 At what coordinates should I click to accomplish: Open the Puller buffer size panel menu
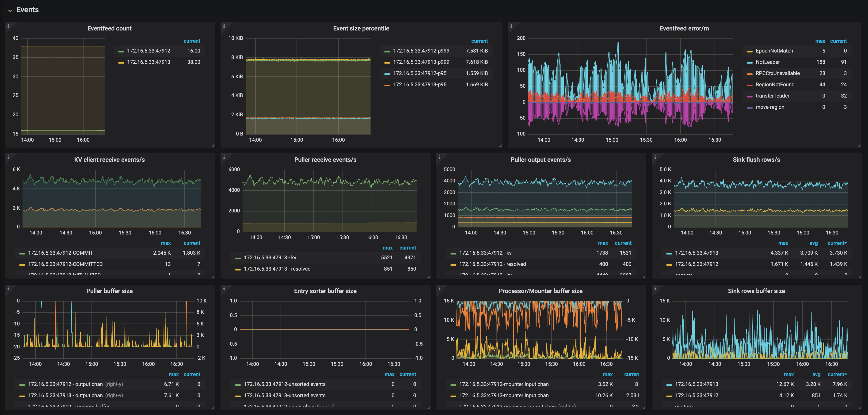pos(110,291)
